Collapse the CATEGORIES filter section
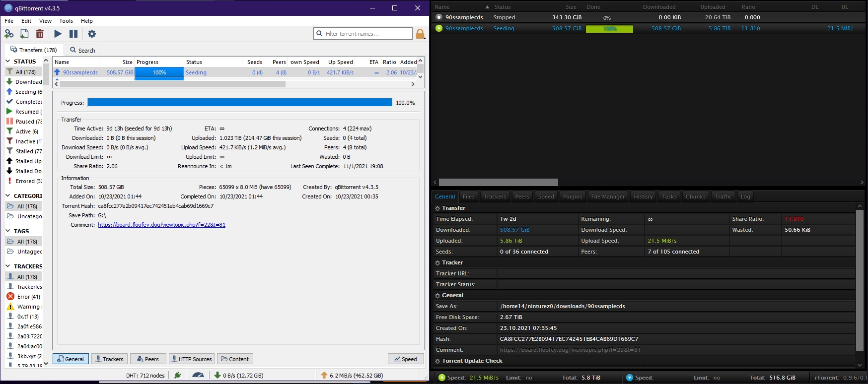The height and width of the screenshot is (384, 868). (x=8, y=196)
